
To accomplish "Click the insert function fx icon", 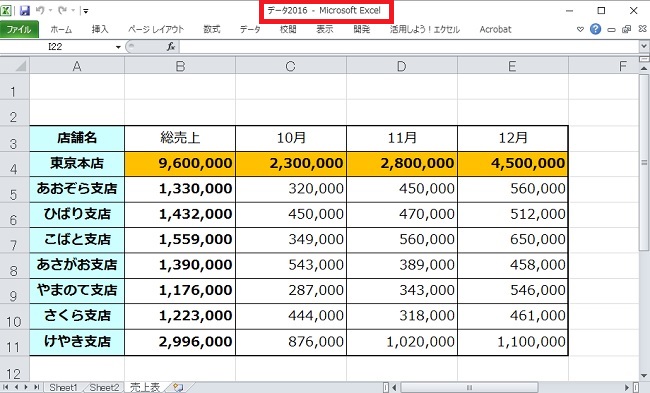I will coord(171,46).
